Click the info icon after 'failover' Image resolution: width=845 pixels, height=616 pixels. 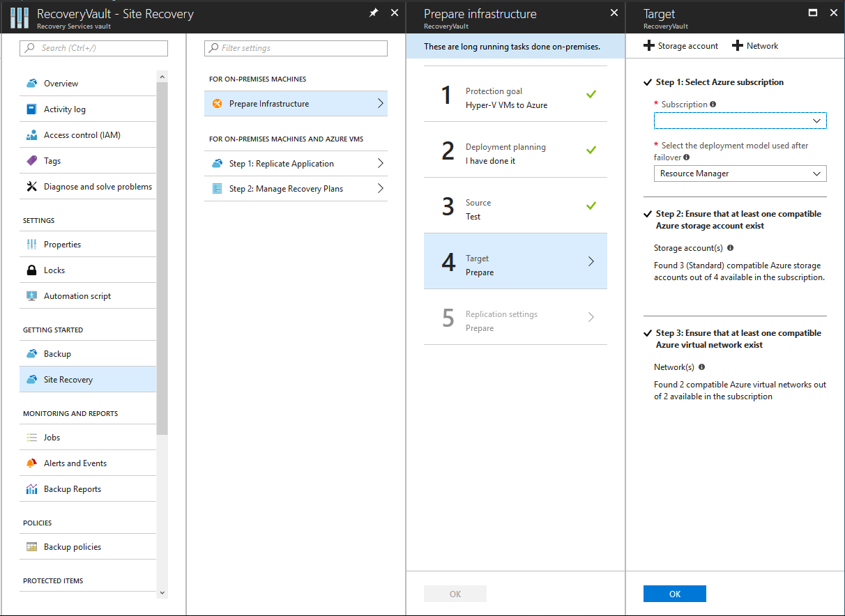[x=687, y=157]
